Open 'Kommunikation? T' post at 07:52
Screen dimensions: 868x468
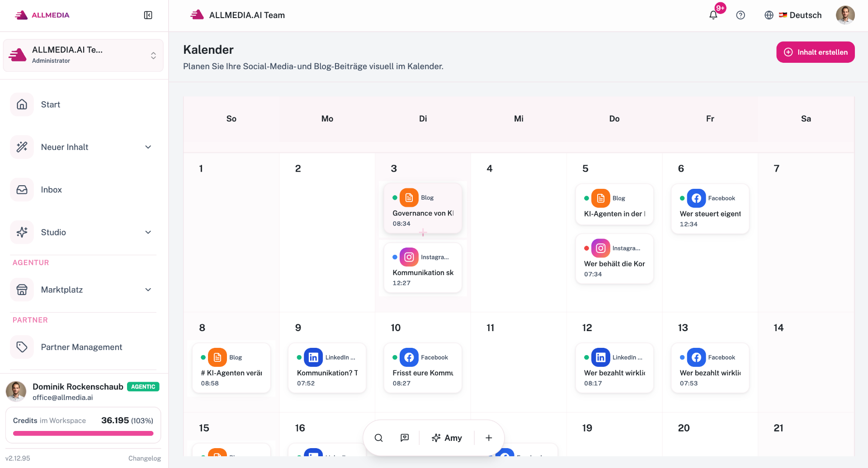(x=327, y=368)
